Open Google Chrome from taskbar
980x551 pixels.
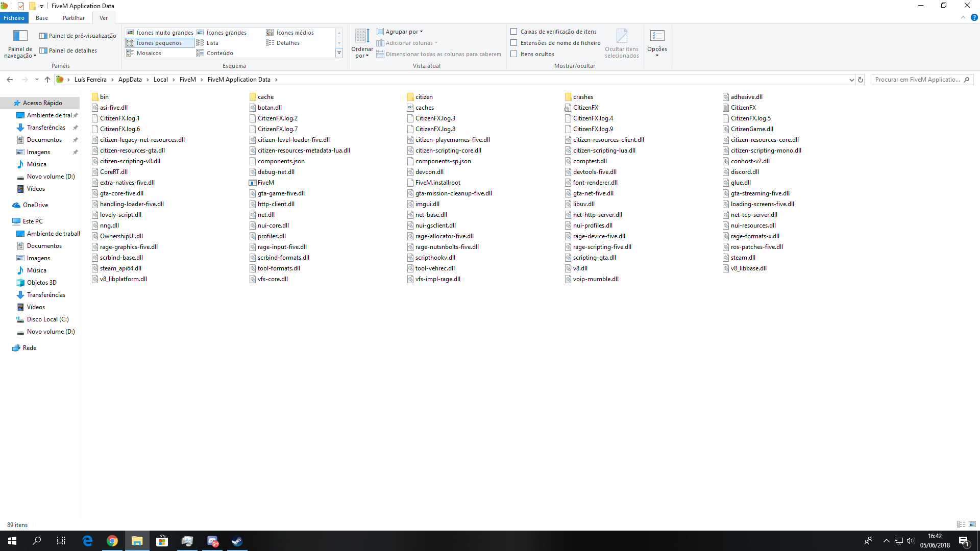[x=112, y=541]
